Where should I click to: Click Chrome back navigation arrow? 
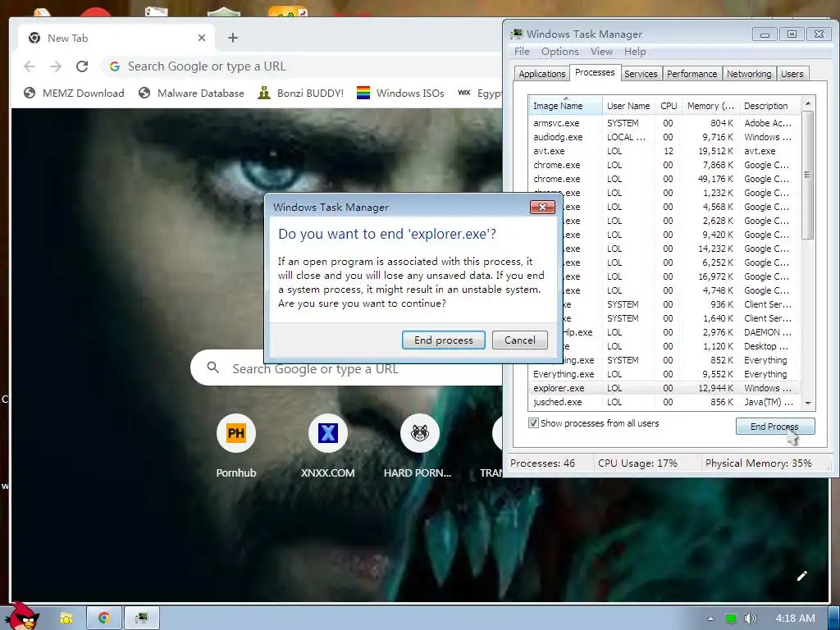[x=30, y=66]
